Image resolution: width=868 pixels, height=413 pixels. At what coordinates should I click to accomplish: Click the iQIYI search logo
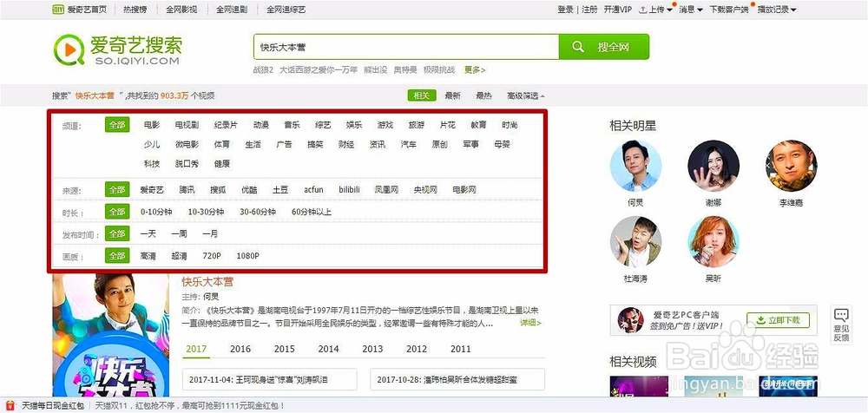point(117,50)
